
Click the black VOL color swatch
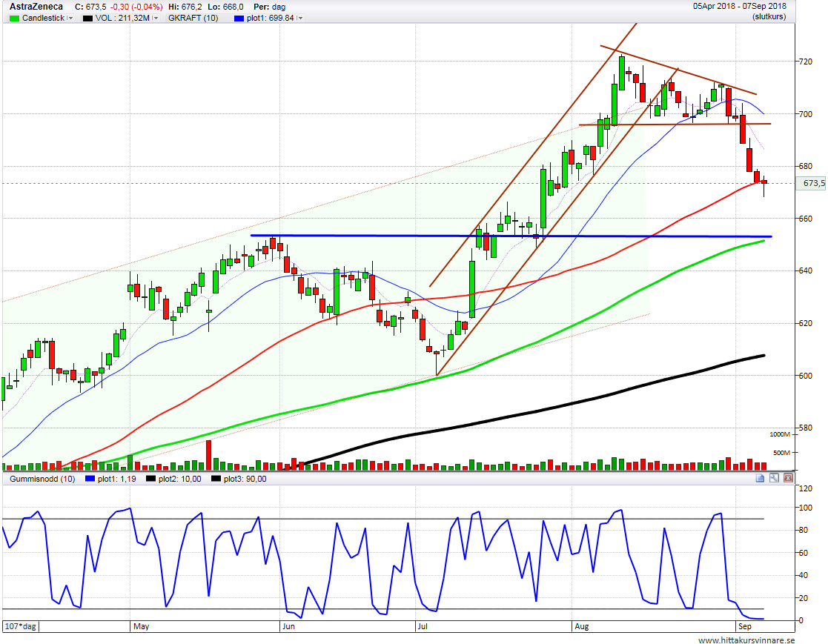point(87,18)
